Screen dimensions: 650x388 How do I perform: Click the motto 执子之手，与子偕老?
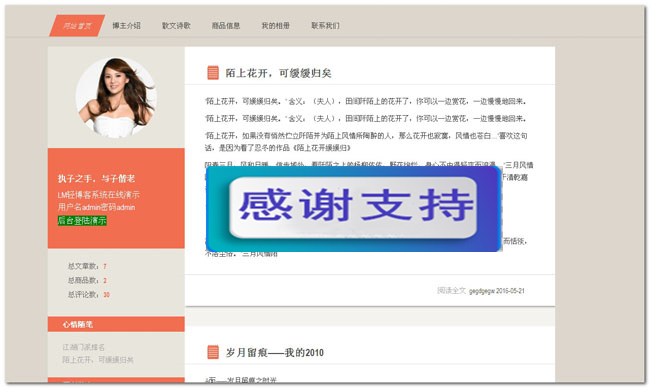[97, 179]
